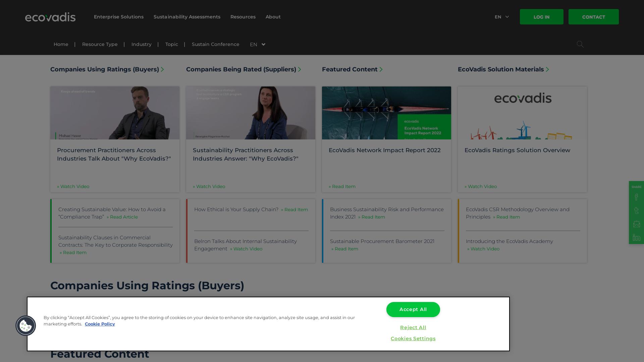Open the About menu

click(x=273, y=17)
